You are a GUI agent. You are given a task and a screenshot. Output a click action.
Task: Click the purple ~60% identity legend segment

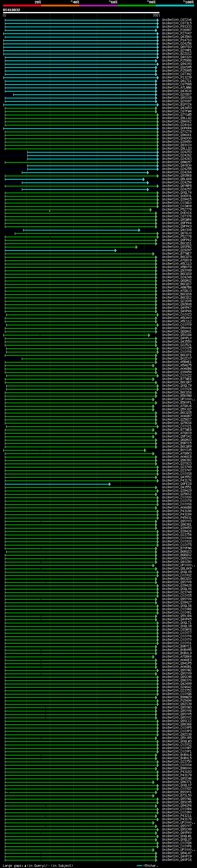coord(99,6)
